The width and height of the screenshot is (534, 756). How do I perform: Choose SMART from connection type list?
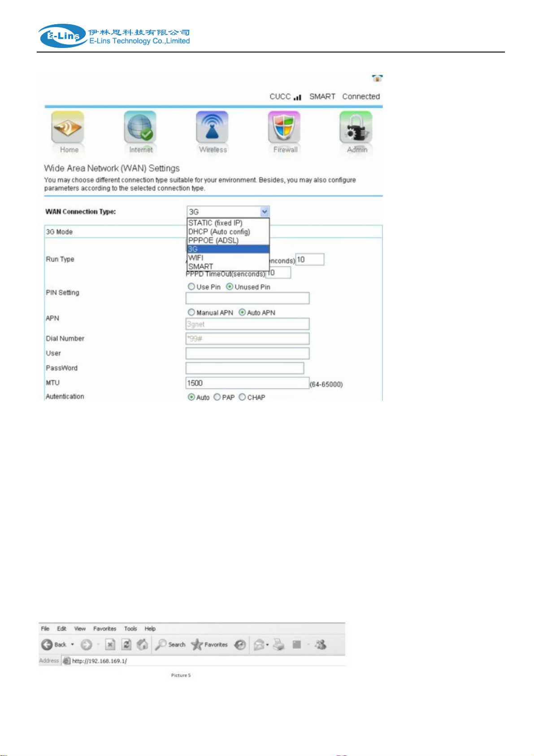pyautogui.click(x=201, y=267)
